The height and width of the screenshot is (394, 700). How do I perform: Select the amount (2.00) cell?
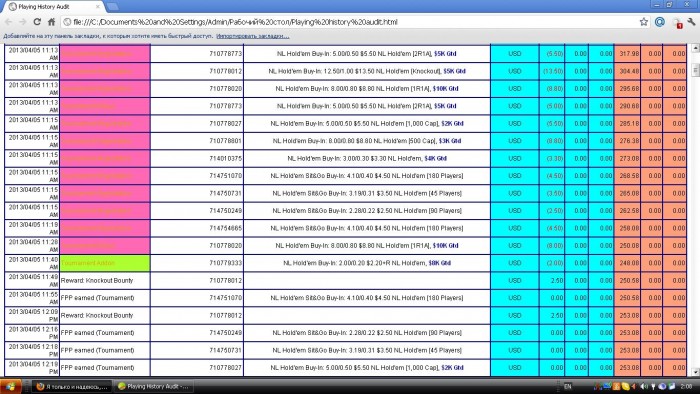(x=552, y=263)
